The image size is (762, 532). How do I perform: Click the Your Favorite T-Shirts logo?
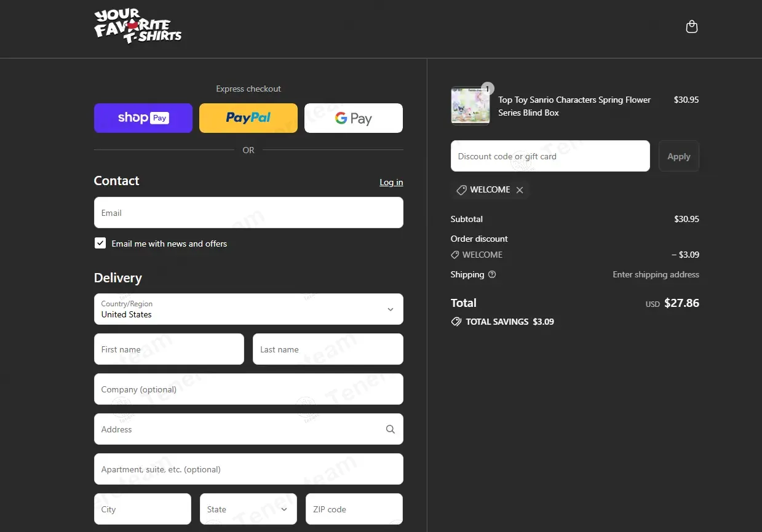(x=138, y=26)
